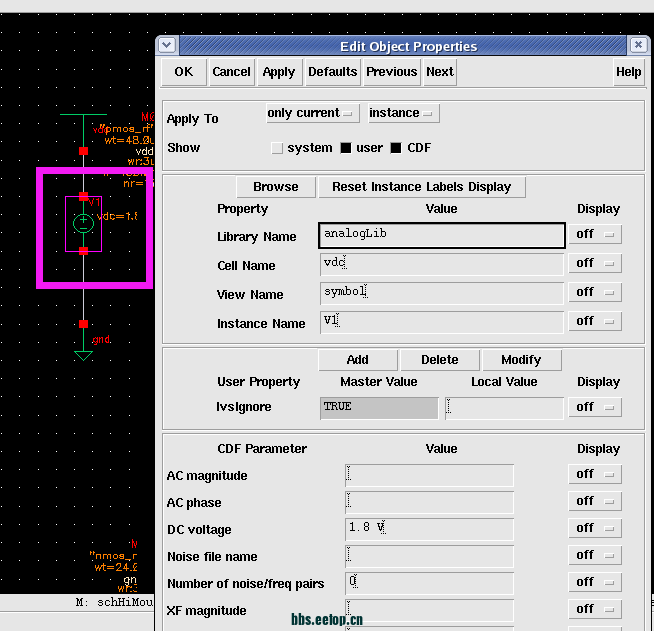This screenshot has height=631, width=654.
Task: Click the lvsIgnore Master Value TRUE field
Action: [x=379, y=408]
